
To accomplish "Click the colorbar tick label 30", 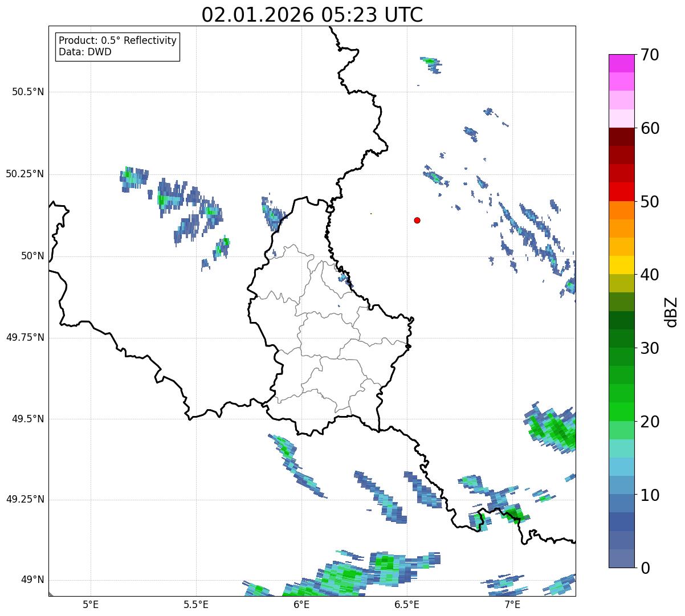I will pos(649,348).
